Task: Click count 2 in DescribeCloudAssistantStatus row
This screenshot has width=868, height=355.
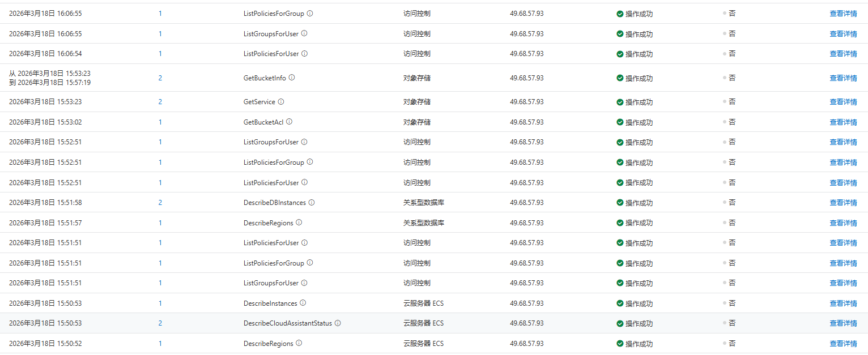Action: 160,323
